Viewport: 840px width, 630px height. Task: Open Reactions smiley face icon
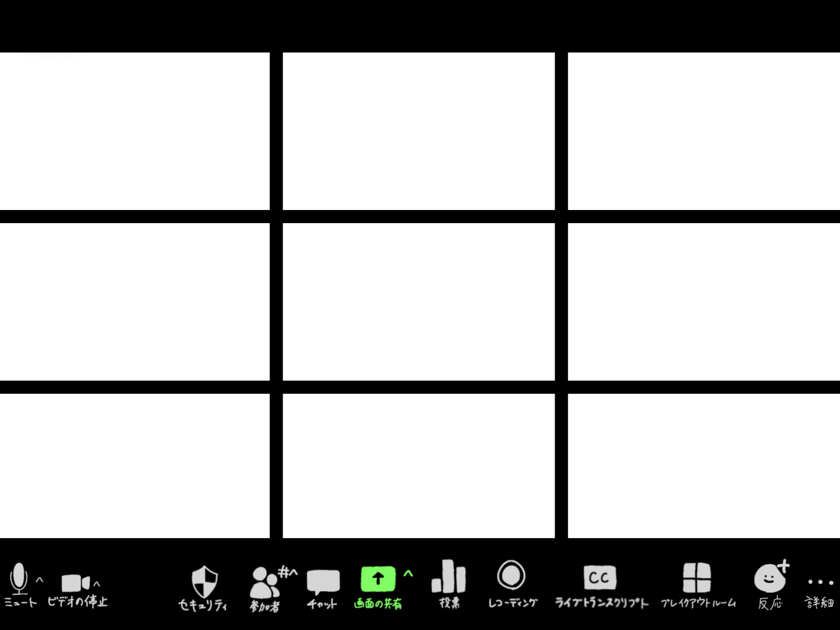pos(770,578)
